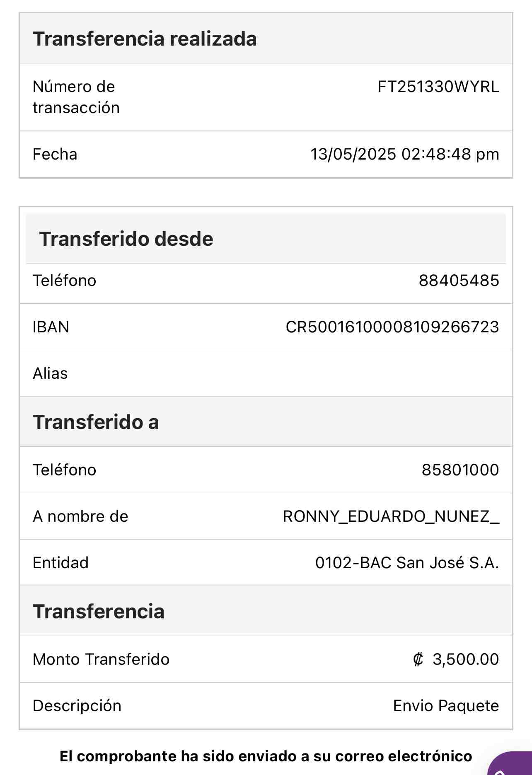Tap the Transferencia section header
Image resolution: width=532 pixels, height=775 pixels.
[99, 611]
